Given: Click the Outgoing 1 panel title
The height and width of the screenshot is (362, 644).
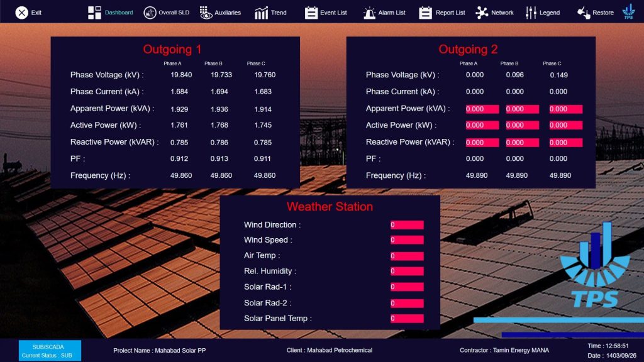Looking at the screenshot, I should click(172, 49).
